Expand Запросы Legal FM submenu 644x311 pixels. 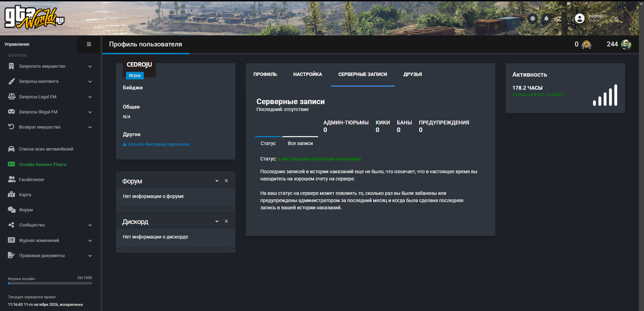pos(90,97)
